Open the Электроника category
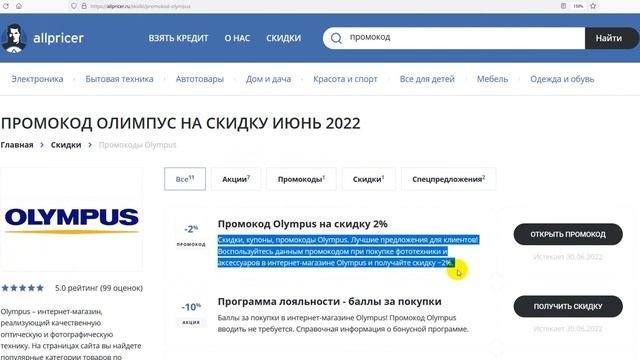The image size is (640, 360). [37, 79]
